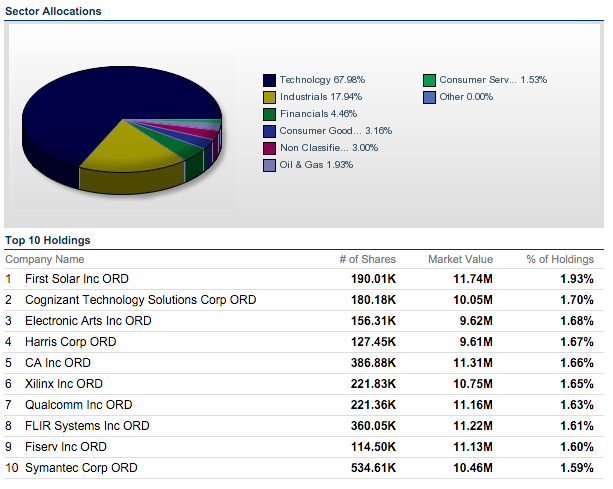
Task: Click the Top 10 Holdings heading
Action: point(48,240)
